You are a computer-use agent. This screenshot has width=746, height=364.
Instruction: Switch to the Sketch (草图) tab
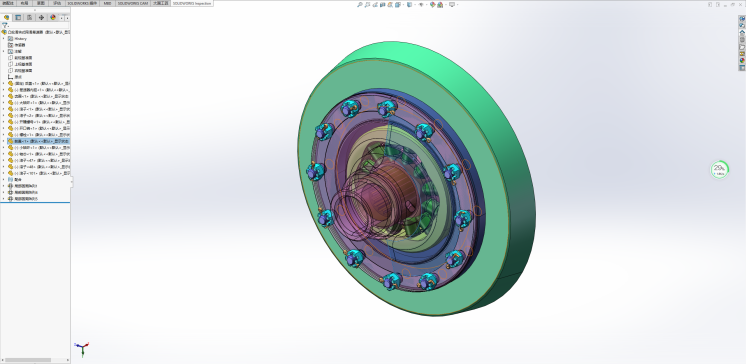point(41,3)
